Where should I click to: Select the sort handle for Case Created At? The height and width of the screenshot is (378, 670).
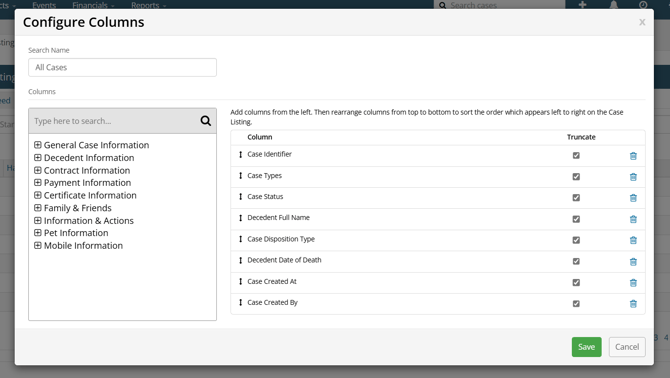click(241, 281)
